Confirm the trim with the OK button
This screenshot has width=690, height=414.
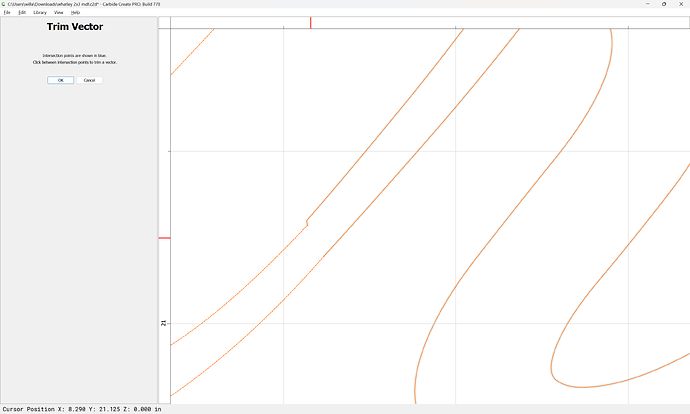pos(60,80)
